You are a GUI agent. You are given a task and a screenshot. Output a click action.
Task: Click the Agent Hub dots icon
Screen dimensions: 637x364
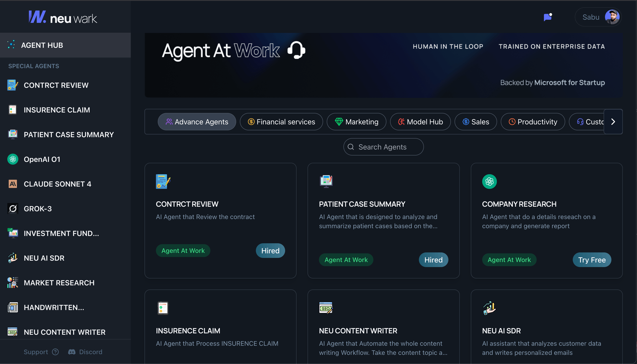11,45
